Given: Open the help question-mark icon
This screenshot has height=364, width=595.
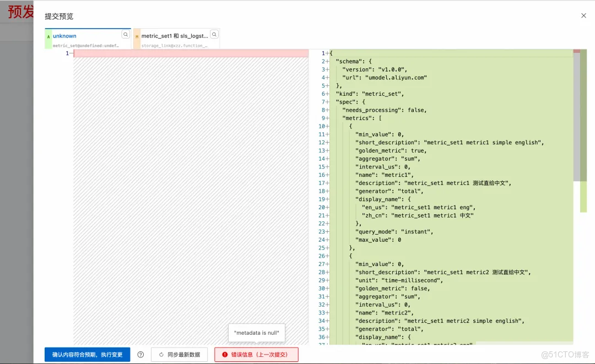Looking at the screenshot, I should click(142, 354).
